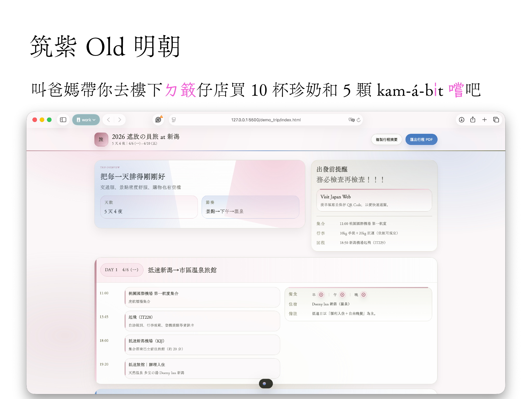The image size is (532, 399).
Task: Click the translate icon in the address bar
Action: pyautogui.click(x=351, y=120)
